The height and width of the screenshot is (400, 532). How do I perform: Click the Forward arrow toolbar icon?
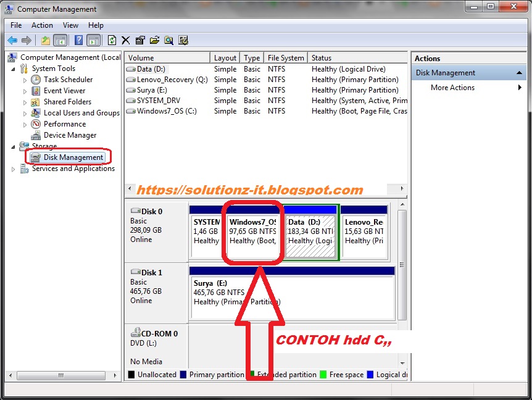click(x=26, y=41)
